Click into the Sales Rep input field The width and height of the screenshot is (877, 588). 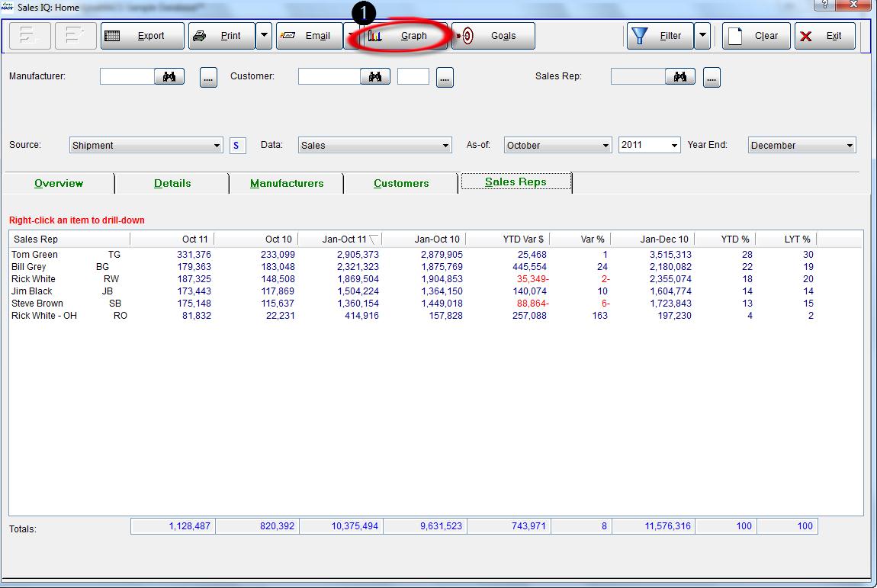[638, 77]
